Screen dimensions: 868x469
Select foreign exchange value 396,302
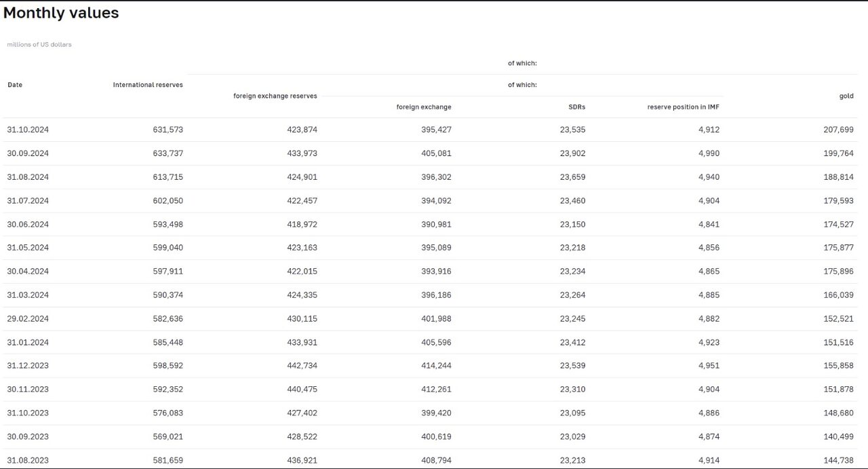(x=436, y=177)
